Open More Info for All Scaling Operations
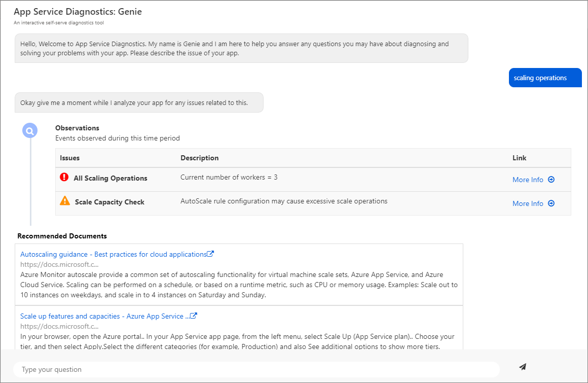 528,180
